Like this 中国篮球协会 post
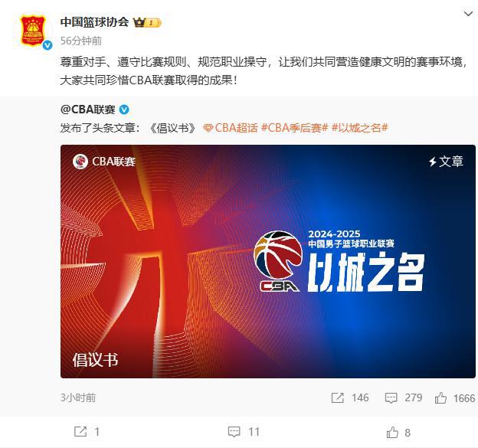Screen dimensions: 478x448 pyautogui.click(x=398, y=432)
